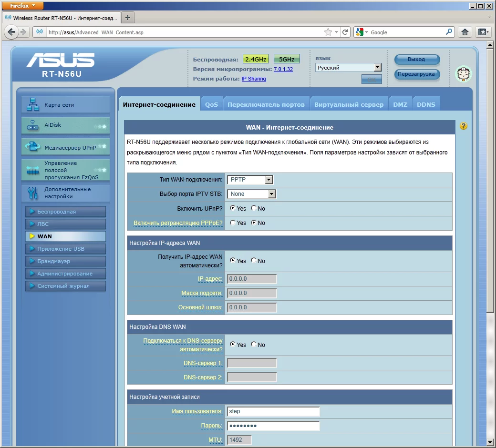Image resolution: width=496 pixels, height=448 pixels.
Task: Click the Перезагрузка reboot button
Action: click(417, 74)
